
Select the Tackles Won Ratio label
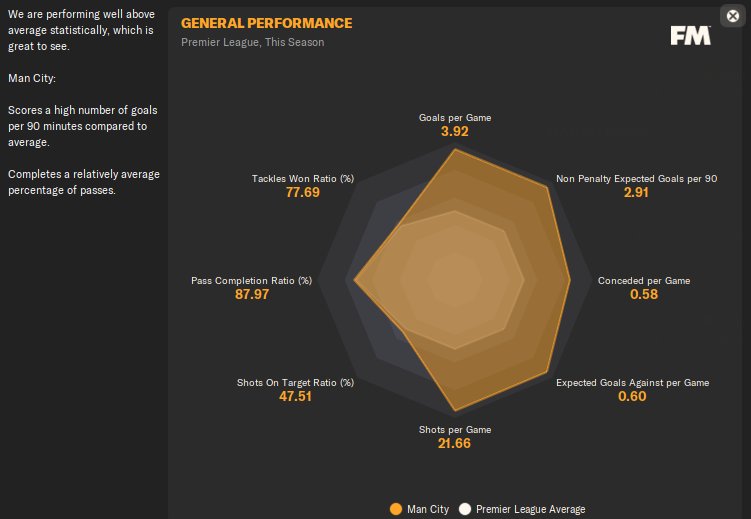click(x=303, y=179)
